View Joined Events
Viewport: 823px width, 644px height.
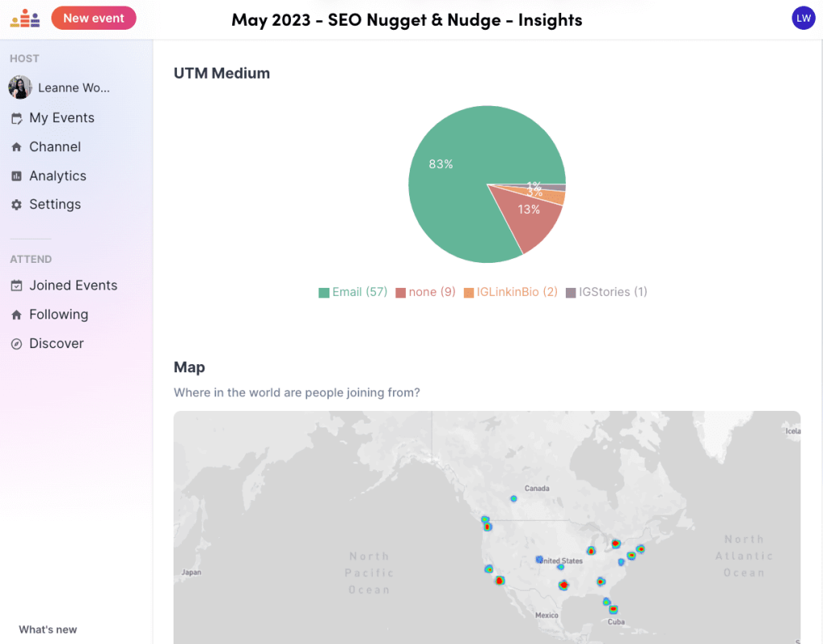point(73,285)
